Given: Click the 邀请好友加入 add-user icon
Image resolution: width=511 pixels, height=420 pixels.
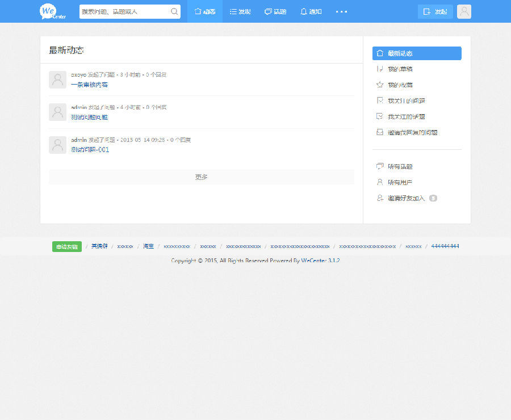Looking at the screenshot, I should pos(380,198).
